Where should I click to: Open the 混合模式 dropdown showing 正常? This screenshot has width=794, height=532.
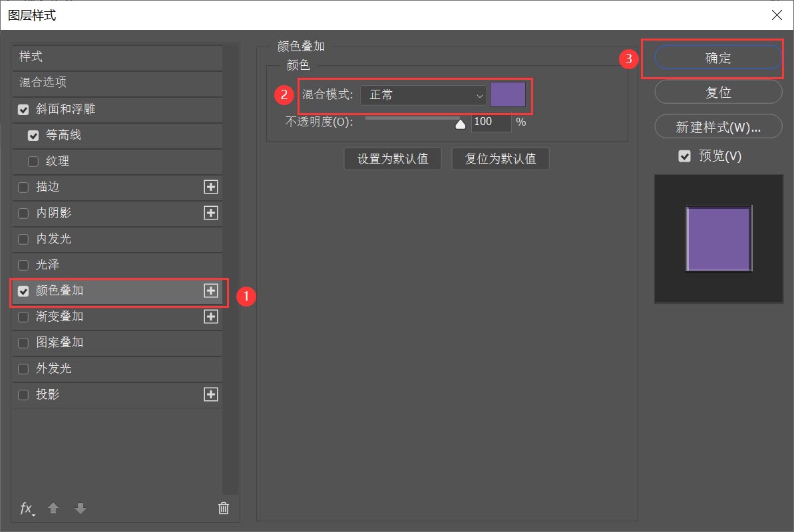tap(423, 95)
